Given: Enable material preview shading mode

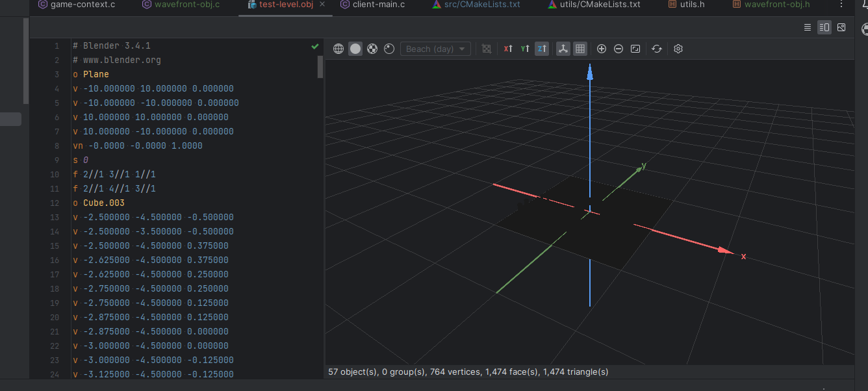Looking at the screenshot, I should [372, 49].
